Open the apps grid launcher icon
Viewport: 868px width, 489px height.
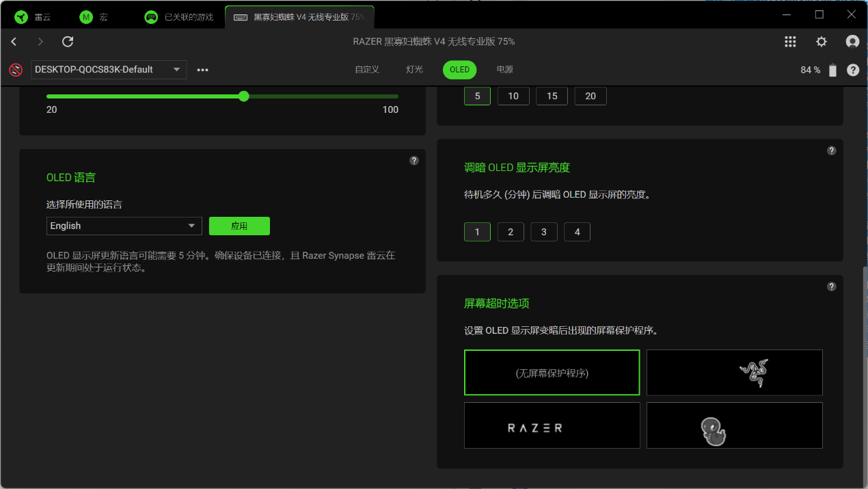(790, 42)
